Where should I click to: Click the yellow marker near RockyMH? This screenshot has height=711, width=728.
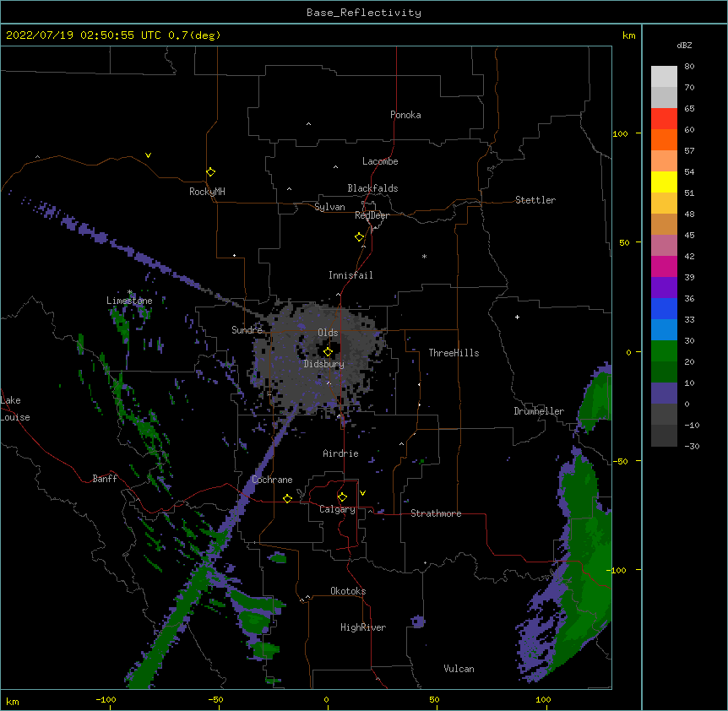coord(210,172)
